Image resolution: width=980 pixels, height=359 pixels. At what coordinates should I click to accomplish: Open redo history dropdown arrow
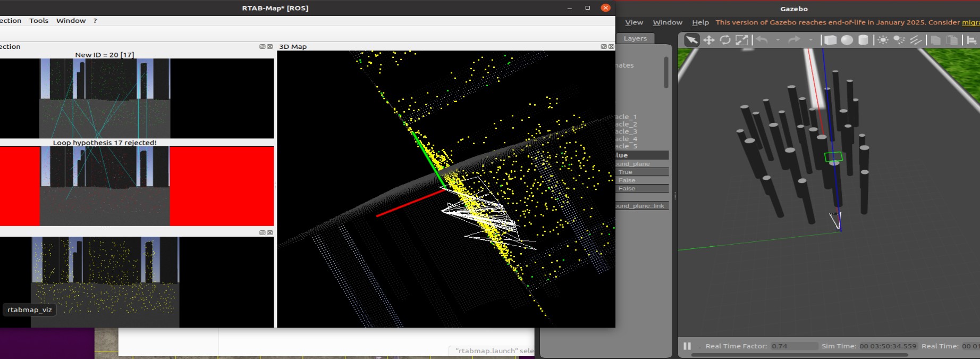810,40
